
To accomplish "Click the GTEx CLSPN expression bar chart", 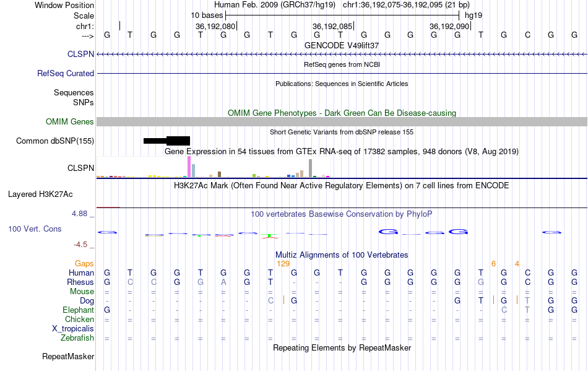I will 213,167.
